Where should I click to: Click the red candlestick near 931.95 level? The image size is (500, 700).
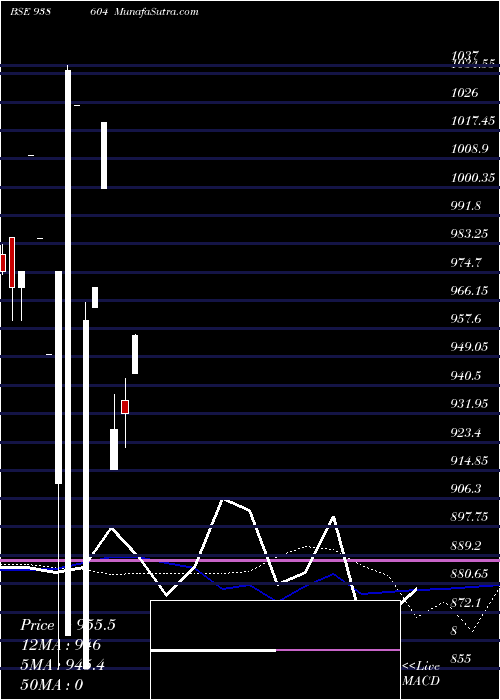point(125,407)
